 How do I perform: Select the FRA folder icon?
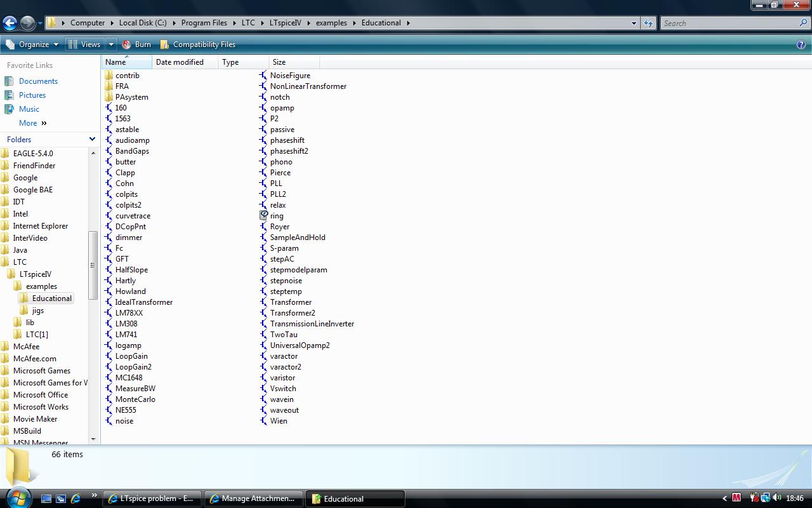point(109,86)
